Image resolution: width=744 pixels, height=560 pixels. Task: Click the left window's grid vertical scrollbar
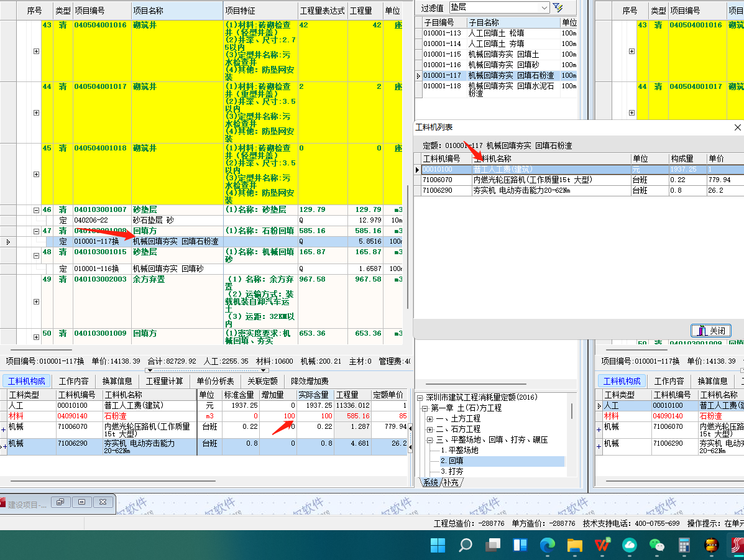tap(408, 247)
